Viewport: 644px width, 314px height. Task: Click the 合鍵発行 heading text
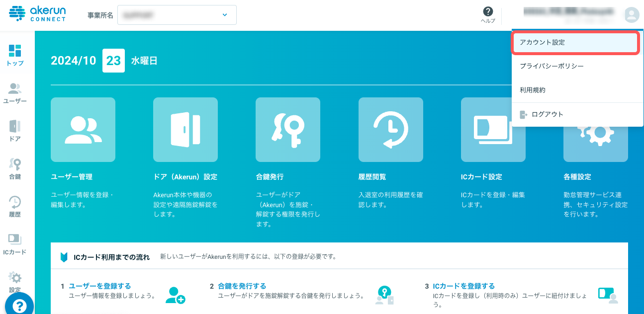pyautogui.click(x=270, y=177)
